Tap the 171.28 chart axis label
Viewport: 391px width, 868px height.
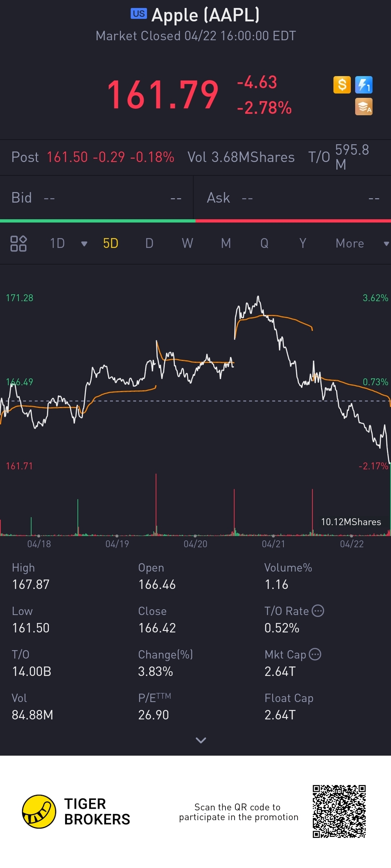tap(20, 298)
